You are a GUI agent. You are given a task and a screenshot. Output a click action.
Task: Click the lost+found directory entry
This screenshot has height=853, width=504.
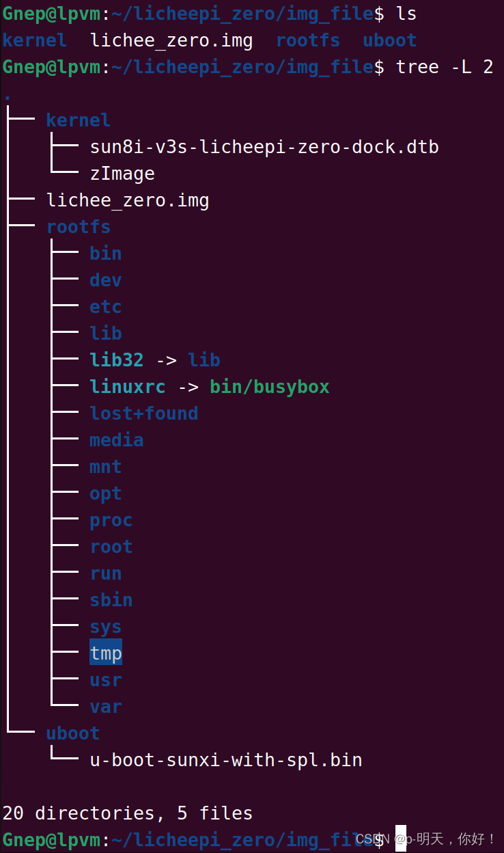[143, 414]
